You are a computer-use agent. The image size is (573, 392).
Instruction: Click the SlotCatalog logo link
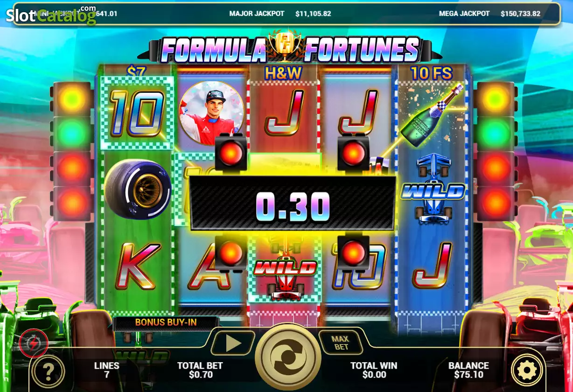point(51,15)
